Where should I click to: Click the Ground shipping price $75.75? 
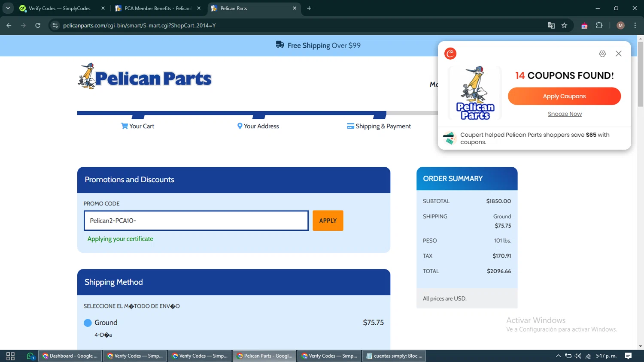pos(373,323)
